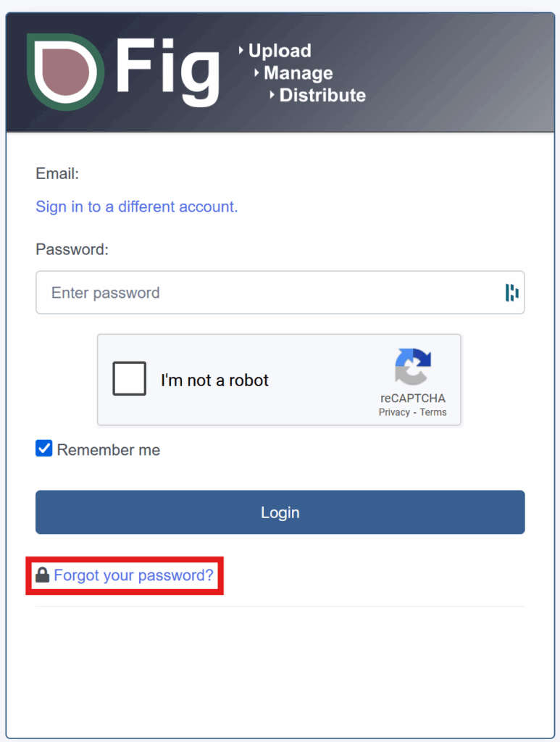Image resolution: width=560 pixels, height=742 pixels.
Task: Click the arrow icon next to Upload
Action: tap(241, 50)
